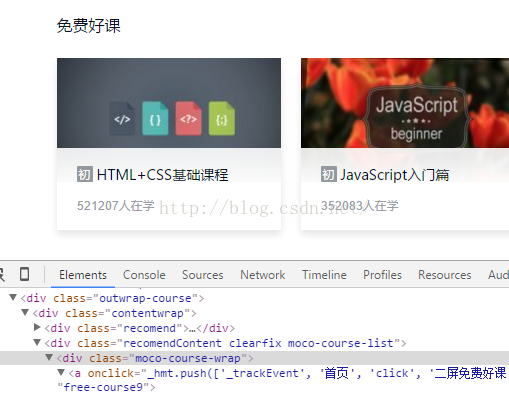Collapse the outwrap-course div node
Image resolution: width=509 pixels, height=394 pixels.
click(x=13, y=297)
